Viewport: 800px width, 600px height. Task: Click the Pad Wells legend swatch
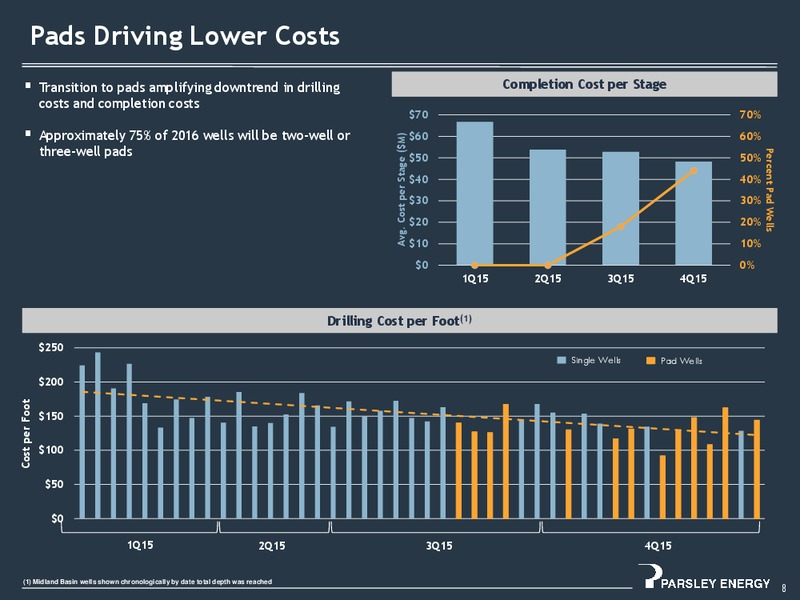point(651,360)
